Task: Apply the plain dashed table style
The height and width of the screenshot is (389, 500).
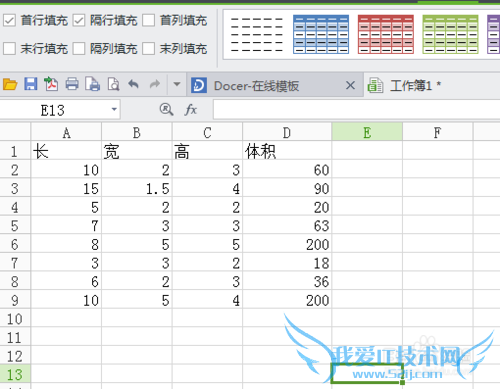Action: point(256,34)
